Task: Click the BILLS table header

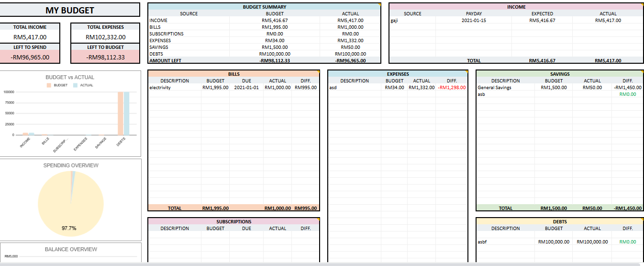Action: pyautogui.click(x=234, y=74)
